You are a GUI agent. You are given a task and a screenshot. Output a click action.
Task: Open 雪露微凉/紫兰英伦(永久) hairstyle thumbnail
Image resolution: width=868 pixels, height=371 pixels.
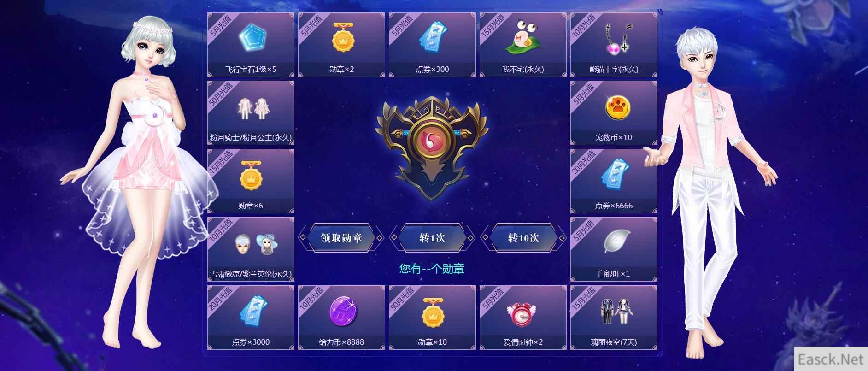(252, 244)
